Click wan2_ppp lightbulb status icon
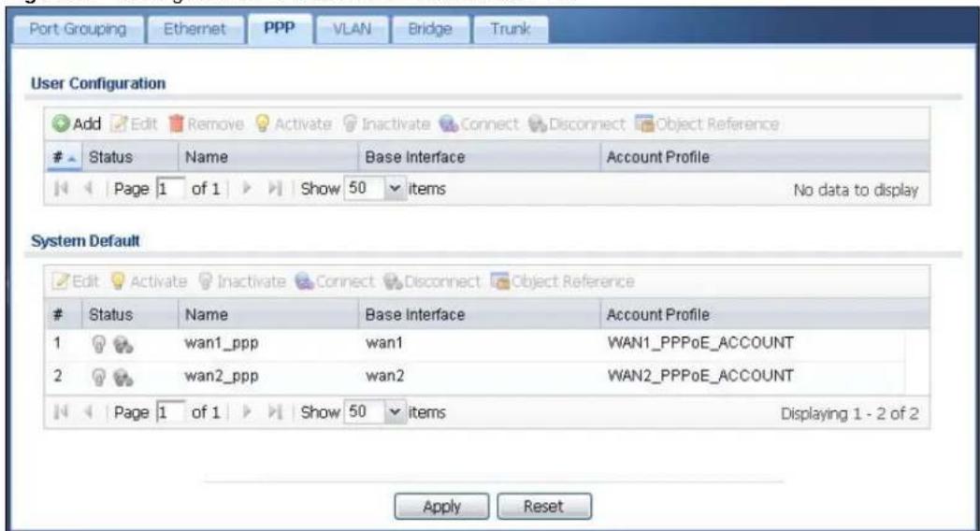The image size is (980, 531). (x=98, y=377)
